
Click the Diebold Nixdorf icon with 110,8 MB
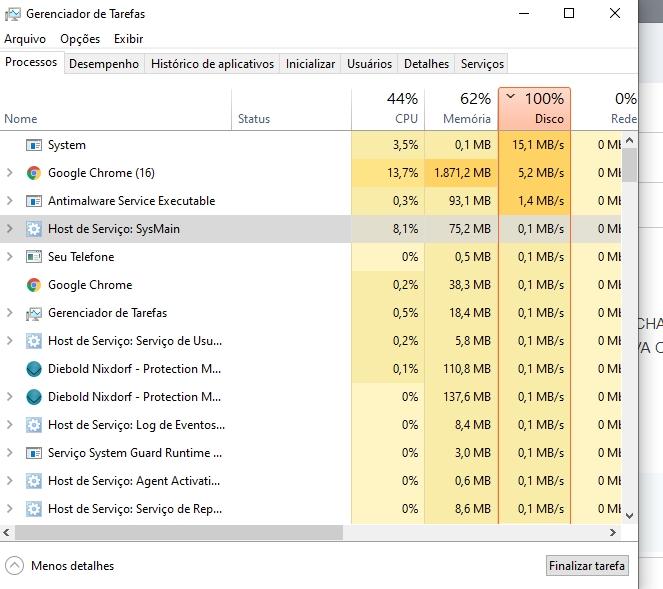coord(34,369)
